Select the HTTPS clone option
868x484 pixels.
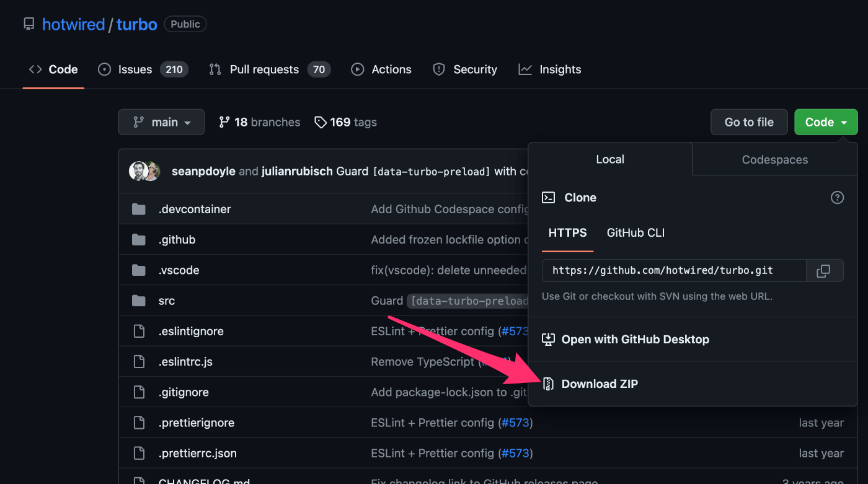[567, 233]
